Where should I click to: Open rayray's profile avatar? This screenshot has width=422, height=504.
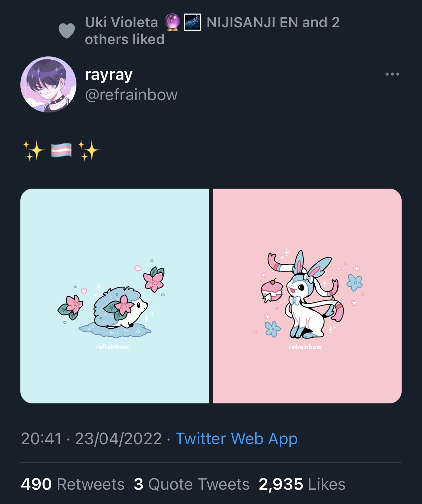[x=48, y=84]
